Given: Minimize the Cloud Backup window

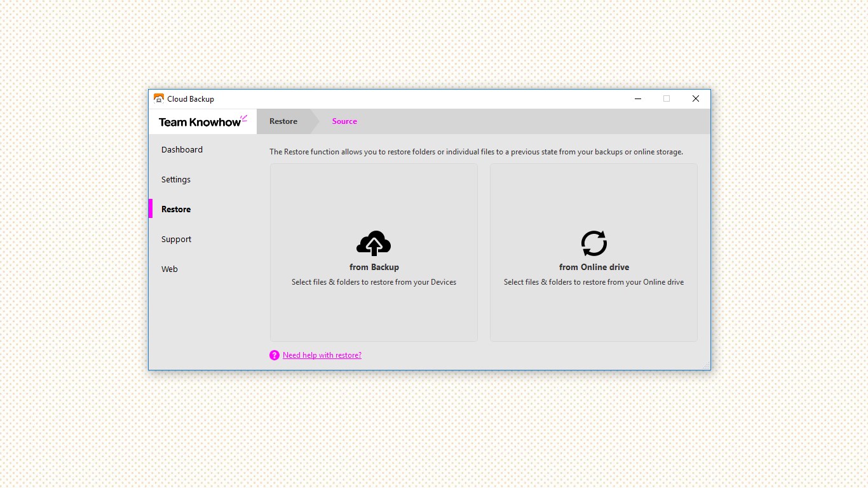Looking at the screenshot, I should (637, 98).
